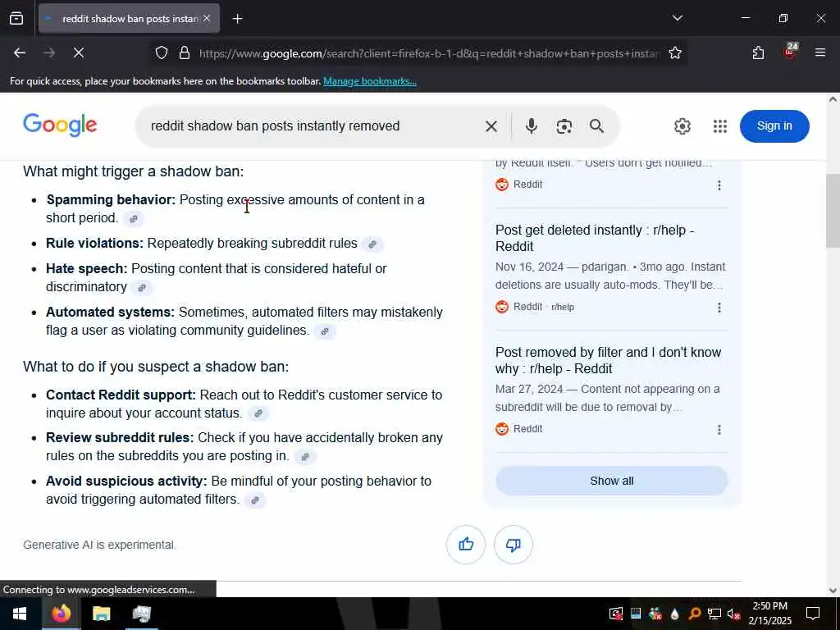Give thumbs down to AI overview
The width and height of the screenshot is (840, 630).
tap(513, 545)
